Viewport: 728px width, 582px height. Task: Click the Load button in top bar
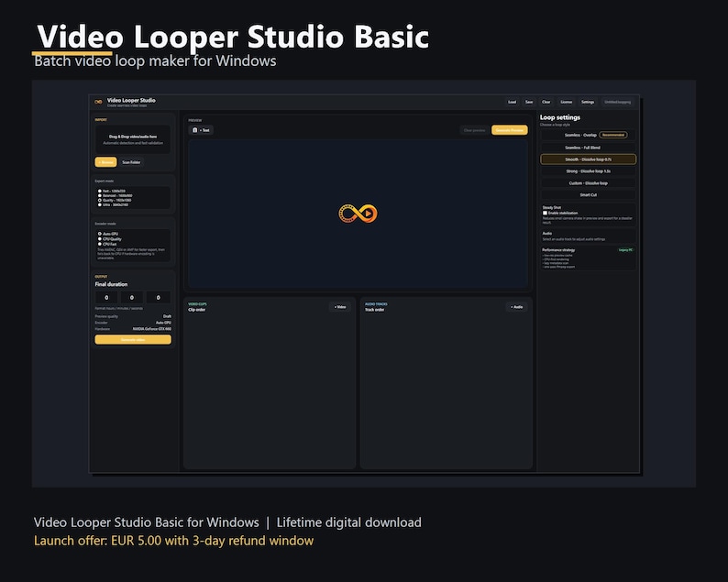click(x=513, y=102)
